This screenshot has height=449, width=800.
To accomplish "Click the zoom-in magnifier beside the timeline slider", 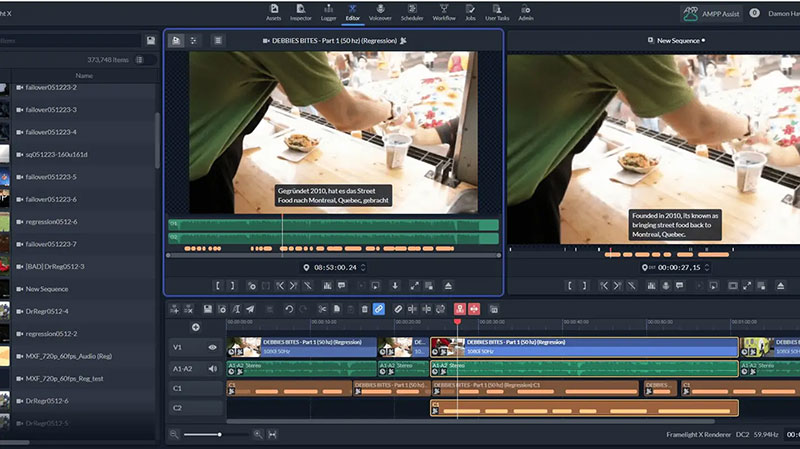I will click(x=258, y=434).
